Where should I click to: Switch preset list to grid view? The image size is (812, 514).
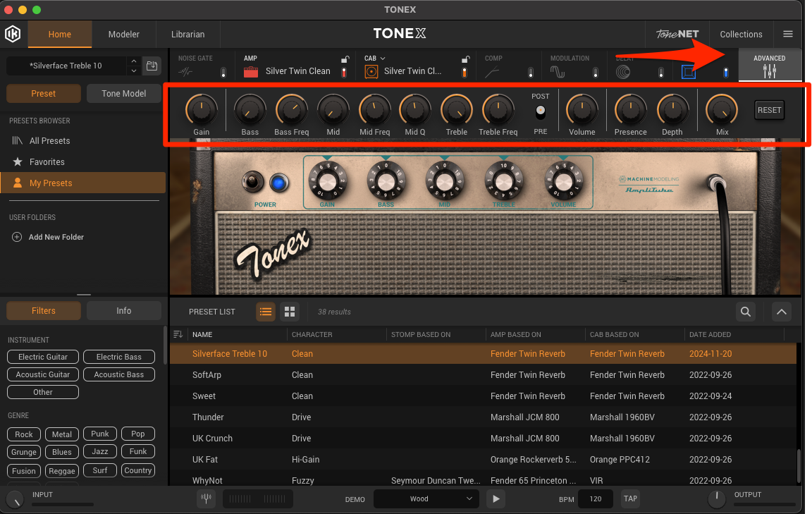click(x=288, y=312)
